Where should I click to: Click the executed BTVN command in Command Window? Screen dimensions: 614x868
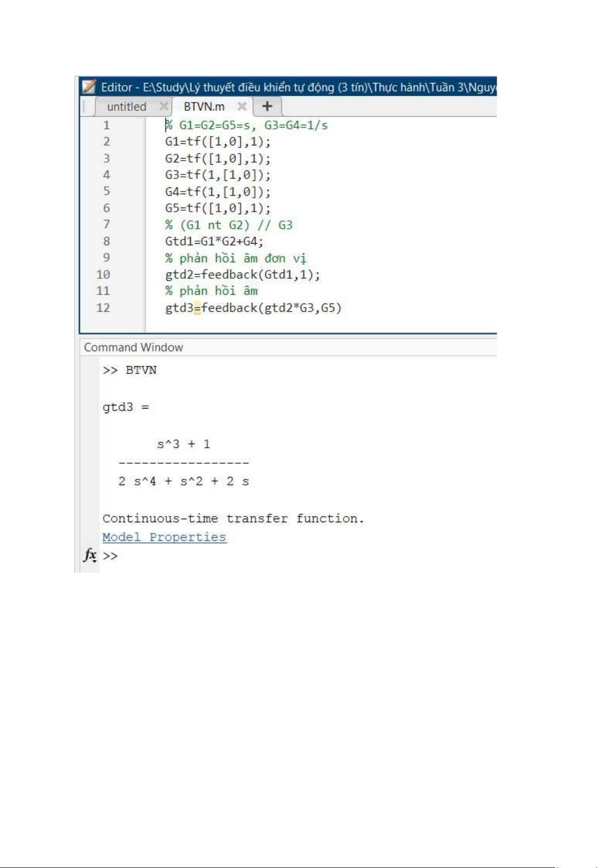(x=141, y=370)
